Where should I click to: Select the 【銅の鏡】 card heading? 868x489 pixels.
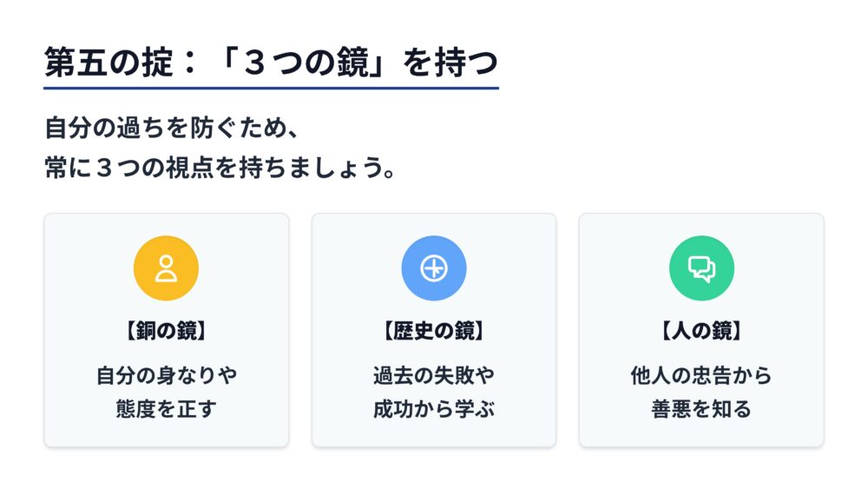click(166, 331)
